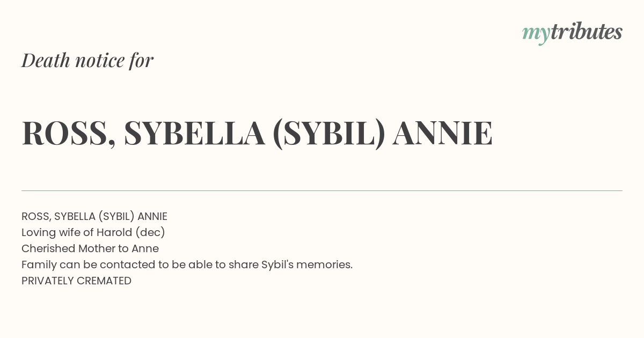The width and height of the screenshot is (644, 338).
Task: Click the "Loving wife of Harold (dec)" line
Action: pos(93,233)
